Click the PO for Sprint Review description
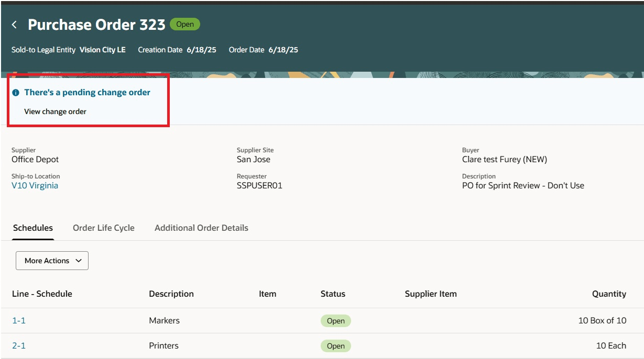The image size is (644, 359). pyautogui.click(x=523, y=185)
